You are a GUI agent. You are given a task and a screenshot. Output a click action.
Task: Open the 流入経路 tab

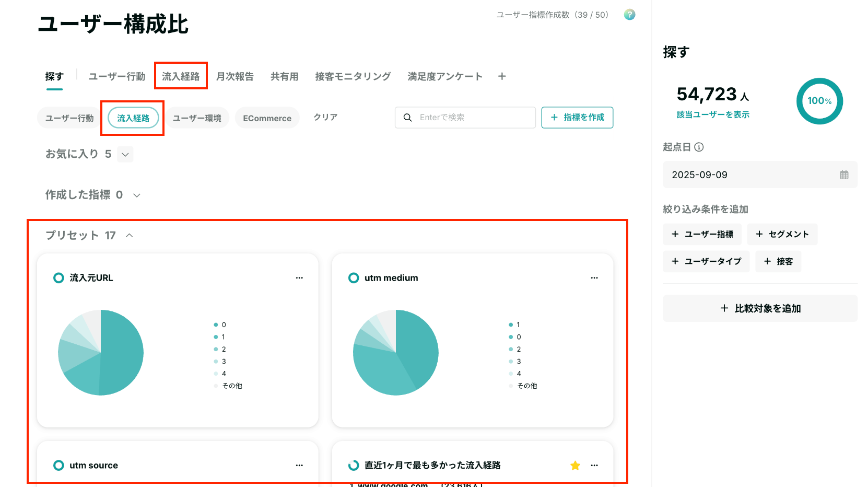[181, 77]
